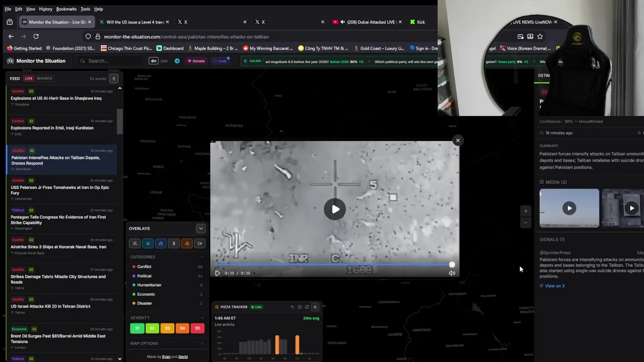Click the Pizza Tracker undo arrow icon

click(292, 307)
